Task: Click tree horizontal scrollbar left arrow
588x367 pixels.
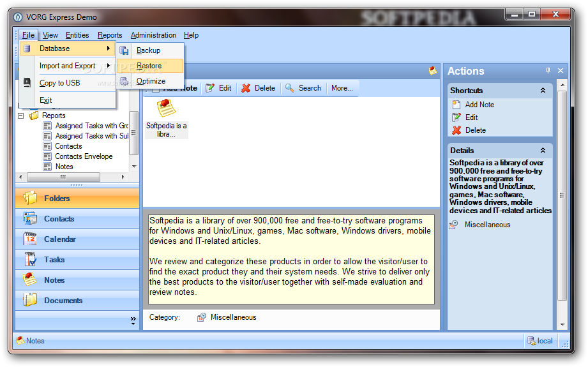Action: (20, 177)
